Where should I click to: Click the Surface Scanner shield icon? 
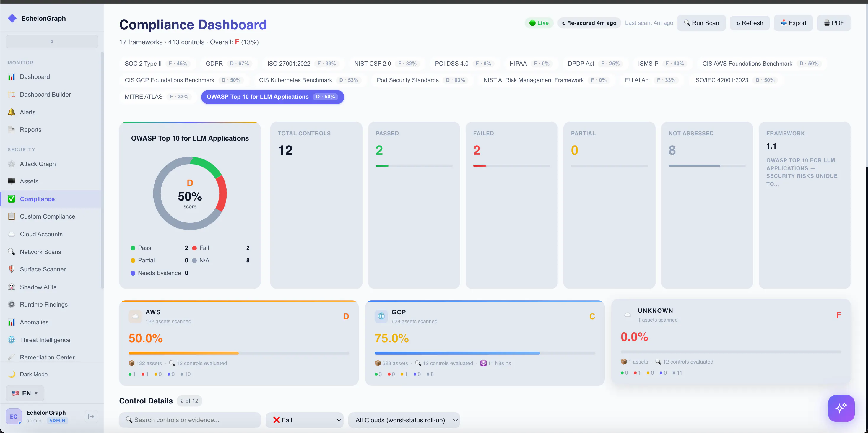click(12, 269)
